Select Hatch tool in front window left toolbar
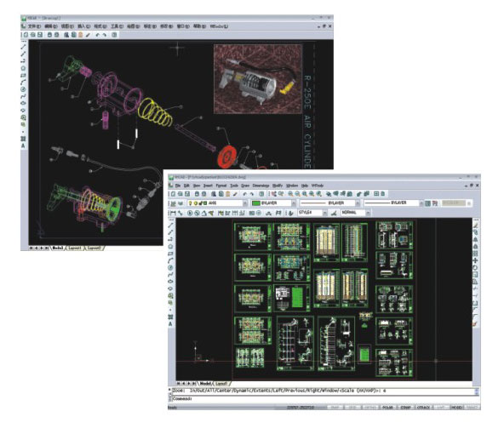504x434 pixels. click(x=170, y=317)
